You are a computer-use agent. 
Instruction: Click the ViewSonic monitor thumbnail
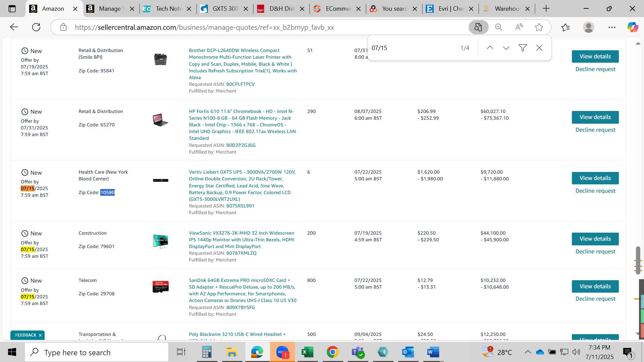pos(160,241)
